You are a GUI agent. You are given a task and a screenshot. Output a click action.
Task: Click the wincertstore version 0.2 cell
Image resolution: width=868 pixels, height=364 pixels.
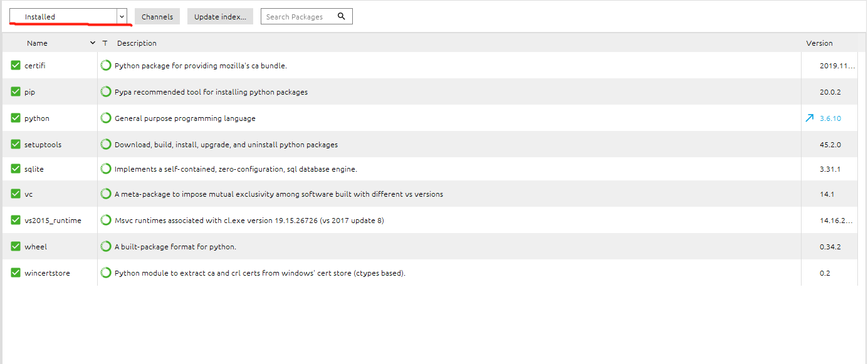click(x=825, y=273)
